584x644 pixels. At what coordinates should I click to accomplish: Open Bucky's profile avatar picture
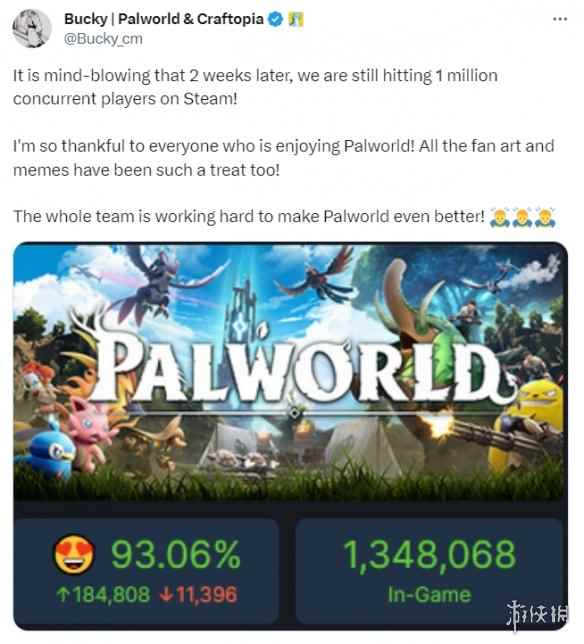[32, 28]
